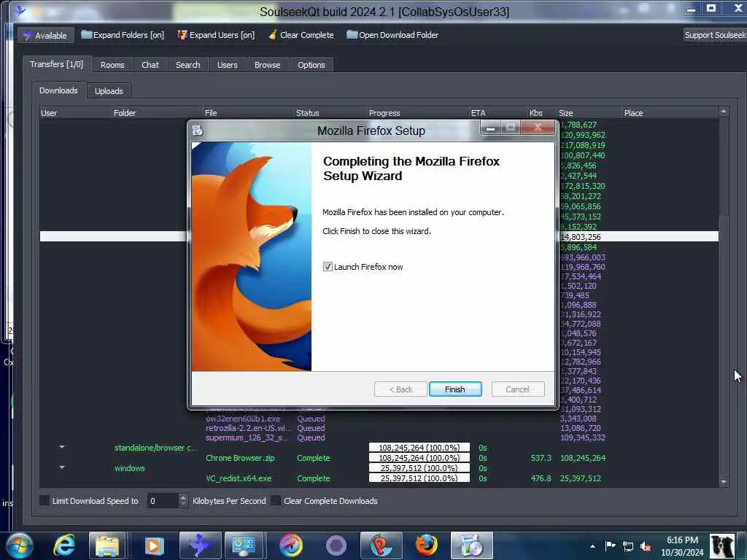Click the download speed spinner arrows
Screen dimensions: 747x560
[183, 500]
